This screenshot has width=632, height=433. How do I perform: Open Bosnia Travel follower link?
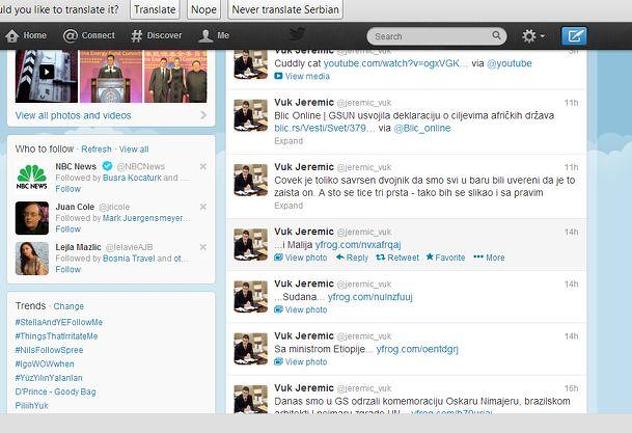[129, 258]
